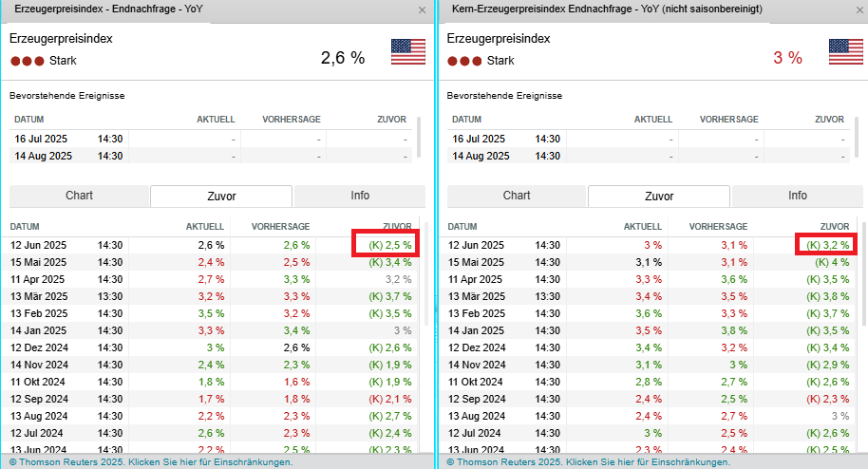The image size is (868, 469).
Task: Click the US flag in left panel
Action: 408,52
